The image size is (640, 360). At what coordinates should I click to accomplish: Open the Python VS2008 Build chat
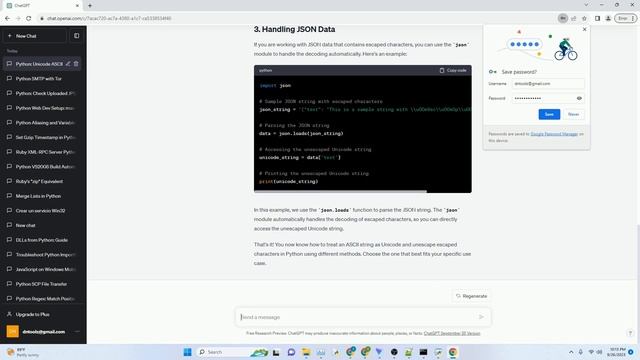(x=42, y=167)
